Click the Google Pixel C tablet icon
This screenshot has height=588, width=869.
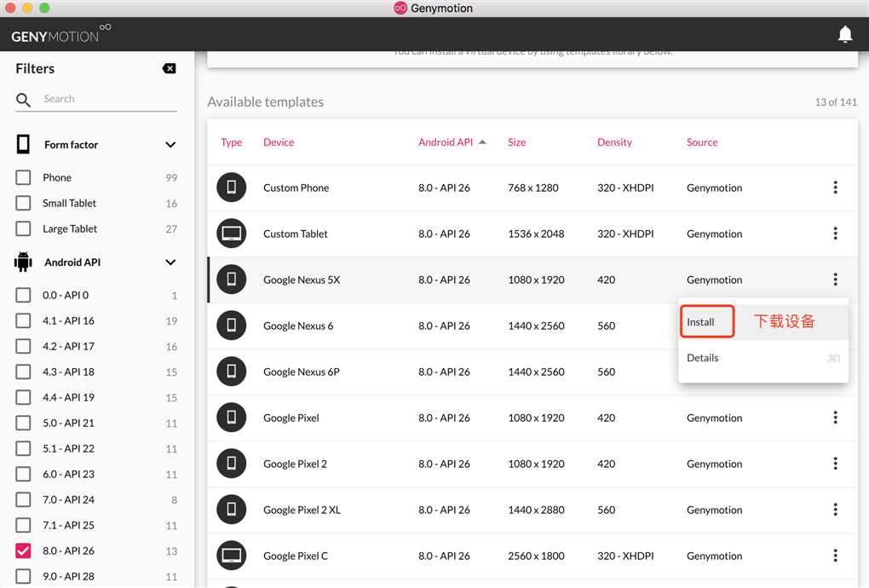tap(231, 556)
